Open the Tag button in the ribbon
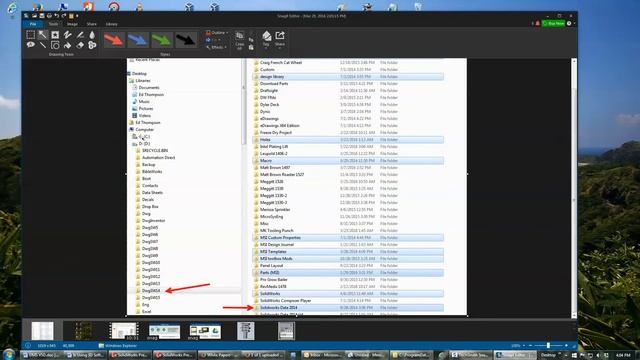This screenshot has height=360, width=640. (266, 40)
